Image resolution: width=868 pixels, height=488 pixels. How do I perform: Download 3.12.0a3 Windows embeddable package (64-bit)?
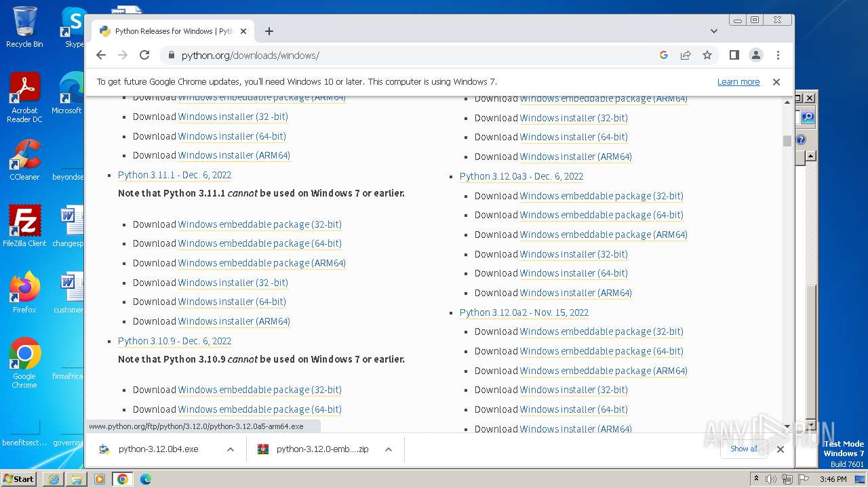coord(601,215)
